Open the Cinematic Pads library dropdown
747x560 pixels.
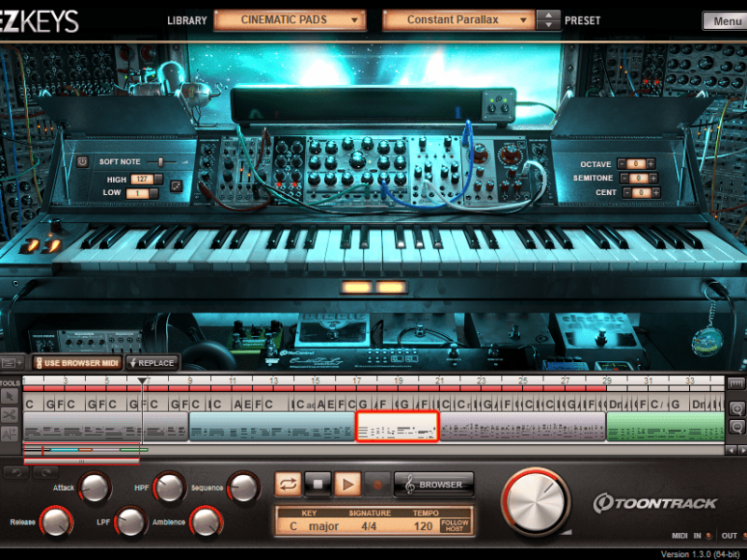289,20
